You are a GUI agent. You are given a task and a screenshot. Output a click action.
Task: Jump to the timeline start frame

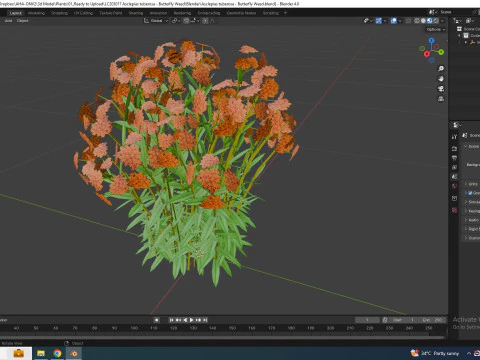point(171,320)
